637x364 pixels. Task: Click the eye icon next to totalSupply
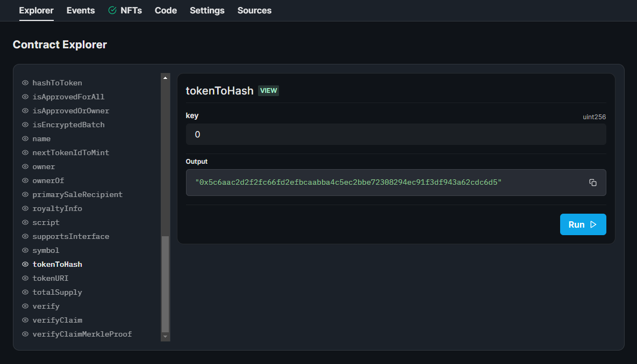25,292
